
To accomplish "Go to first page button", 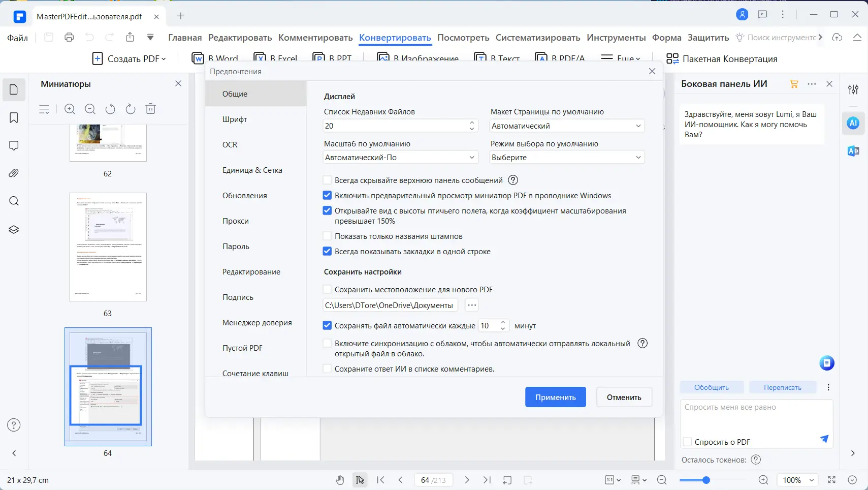I will 381,480.
